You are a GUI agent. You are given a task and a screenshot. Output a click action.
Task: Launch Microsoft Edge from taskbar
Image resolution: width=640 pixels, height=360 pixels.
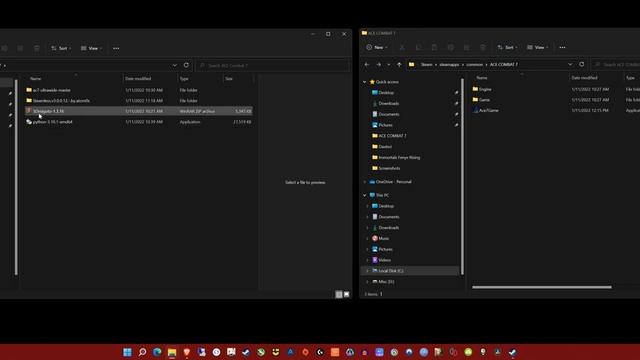pos(157,352)
